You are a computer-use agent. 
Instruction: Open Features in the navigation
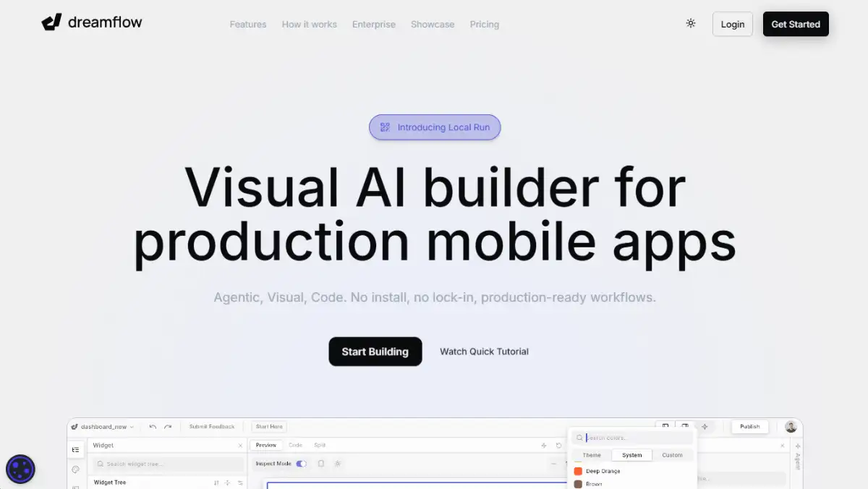(248, 24)
